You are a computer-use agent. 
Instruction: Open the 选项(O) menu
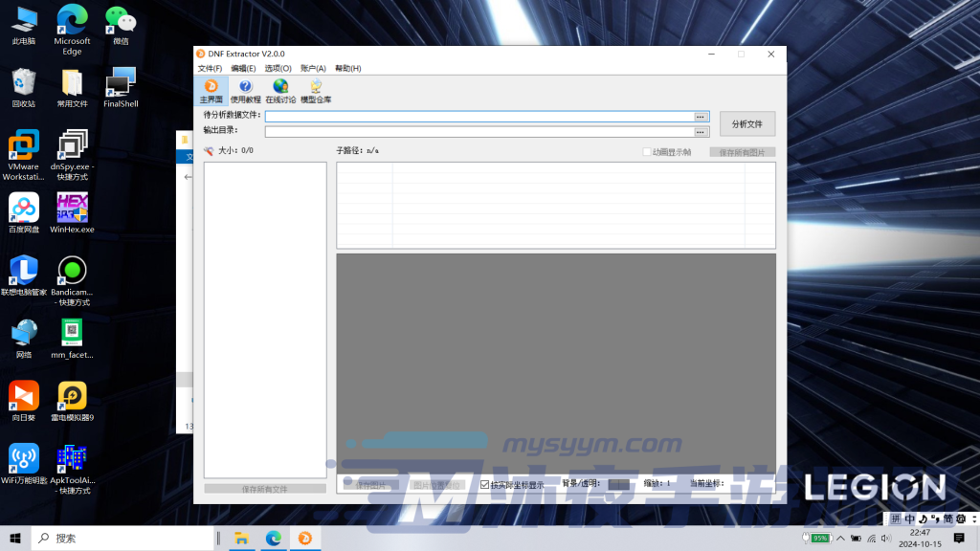click(x=278, y=69)
